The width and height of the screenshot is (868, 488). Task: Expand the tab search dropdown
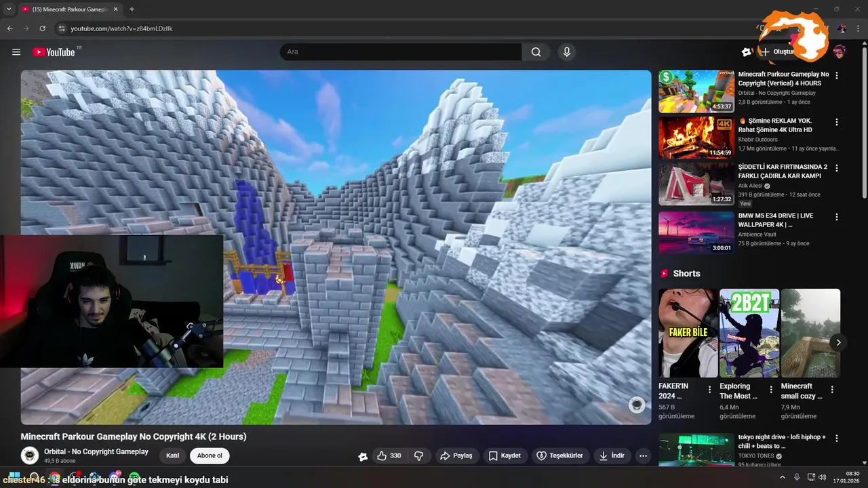coord(8,9)
